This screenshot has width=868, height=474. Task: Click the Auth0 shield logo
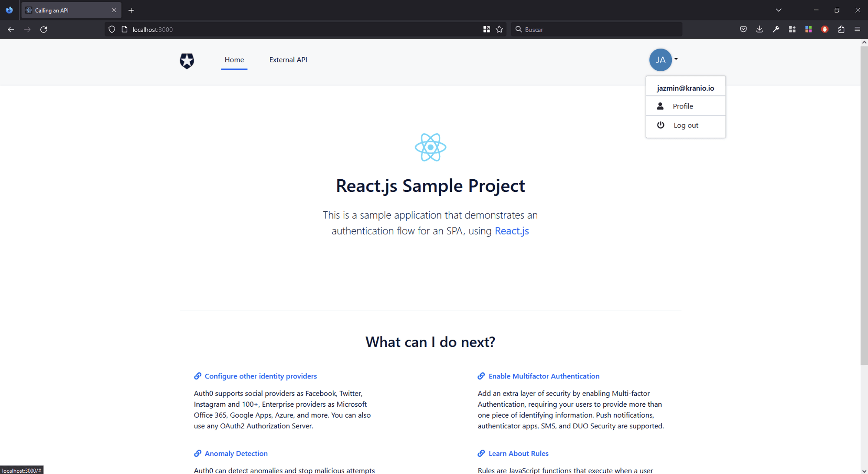(x=187, y=61)
